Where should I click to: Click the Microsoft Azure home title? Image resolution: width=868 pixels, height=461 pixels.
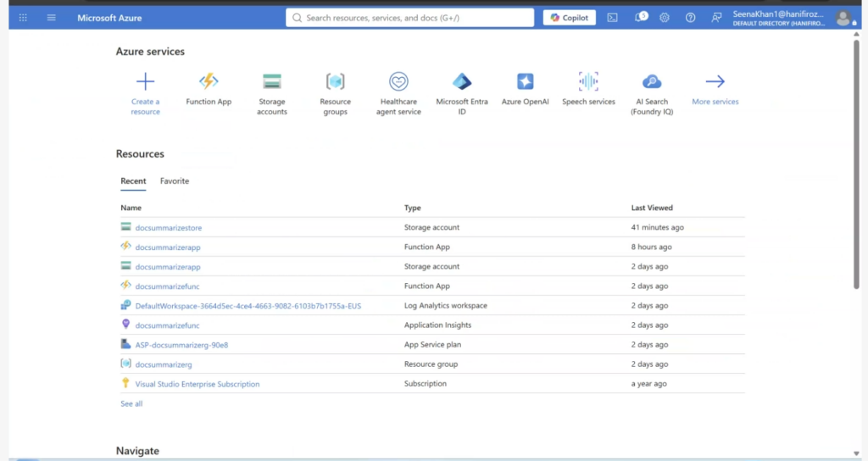(109, 18)
